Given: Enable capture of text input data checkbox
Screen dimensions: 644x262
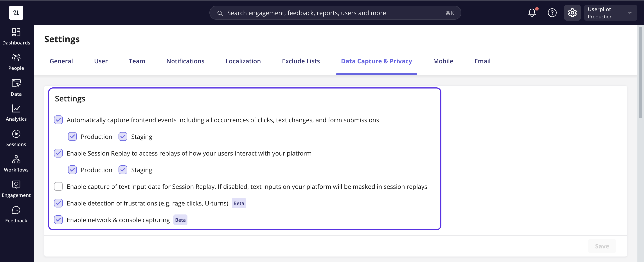Looking at the screenshot, I should tap(59, 186).
